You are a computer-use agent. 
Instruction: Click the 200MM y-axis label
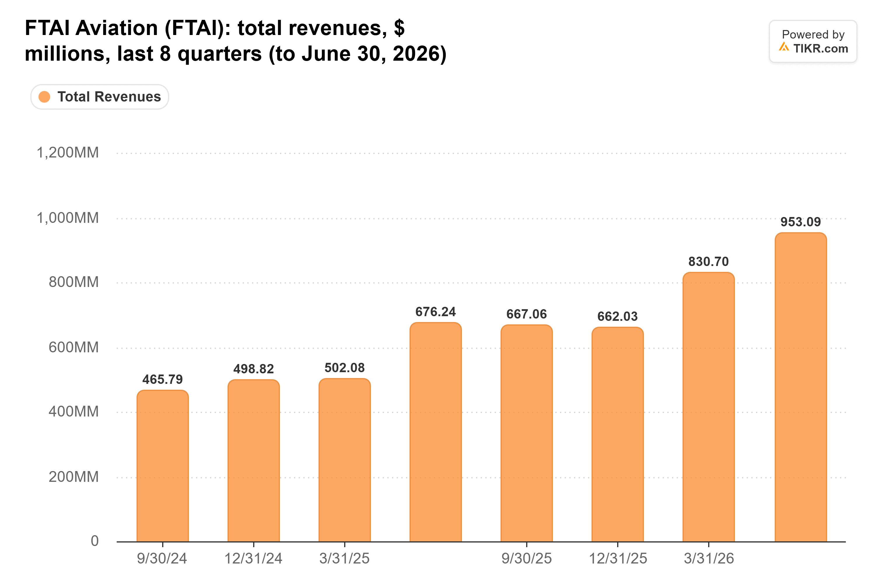point(74,477)
